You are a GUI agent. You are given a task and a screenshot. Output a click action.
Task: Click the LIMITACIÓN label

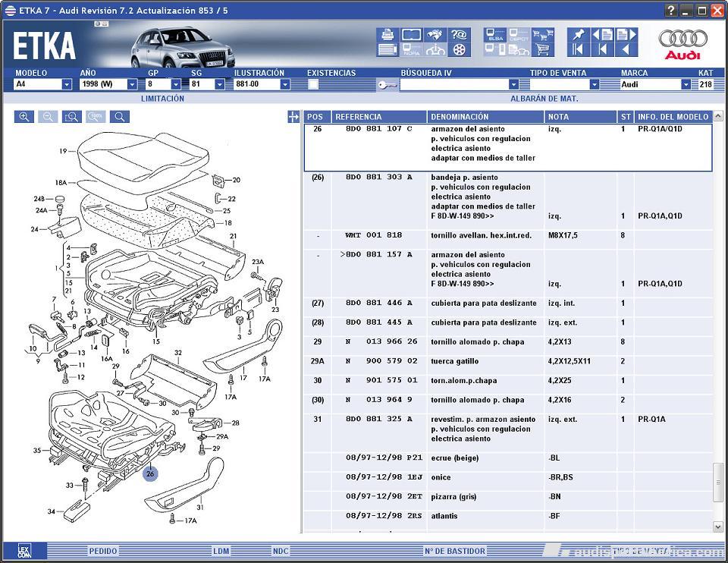[162, 99]
